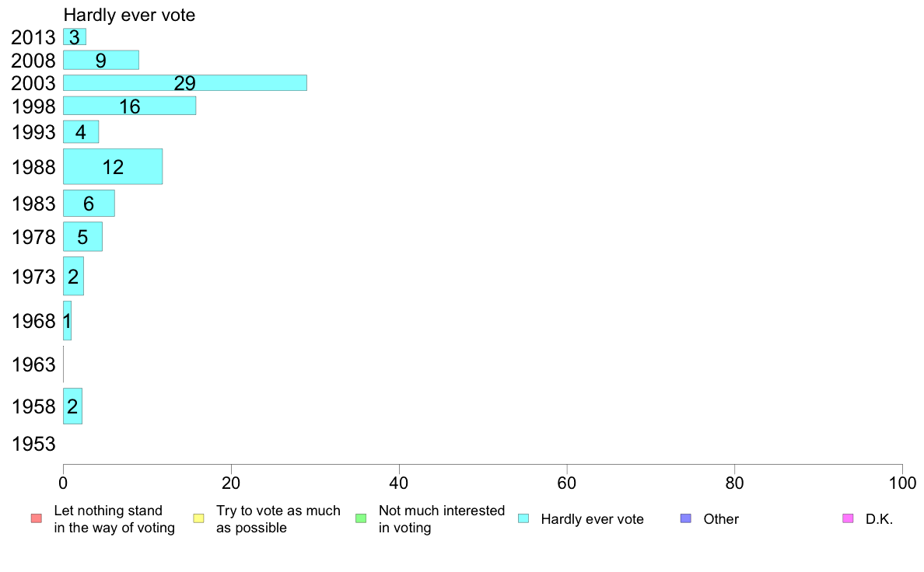
Task: Select the 2008 bar showing 9
Action: tap(101, 60)
